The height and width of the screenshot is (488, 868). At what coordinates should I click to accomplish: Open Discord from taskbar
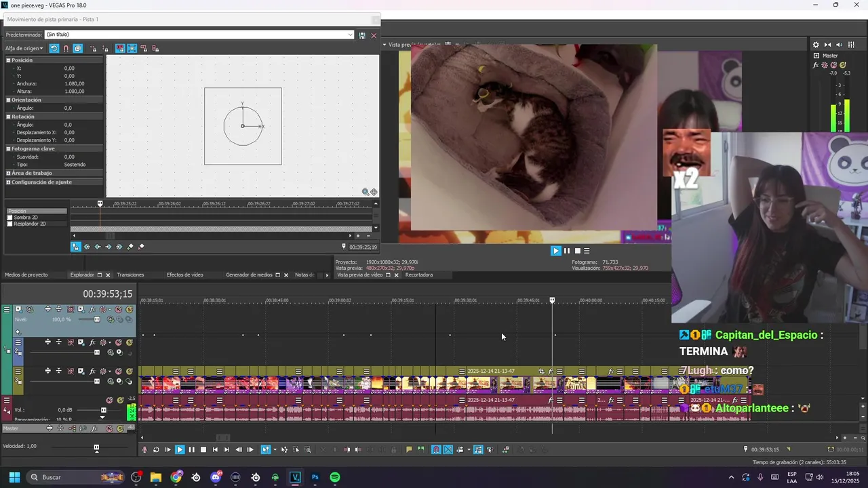click(x=216, y=477)
